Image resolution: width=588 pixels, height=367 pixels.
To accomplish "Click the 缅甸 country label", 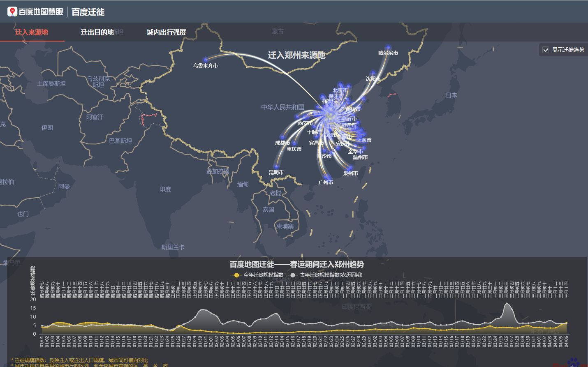I will pyautogui.click(x=243, y=184).
